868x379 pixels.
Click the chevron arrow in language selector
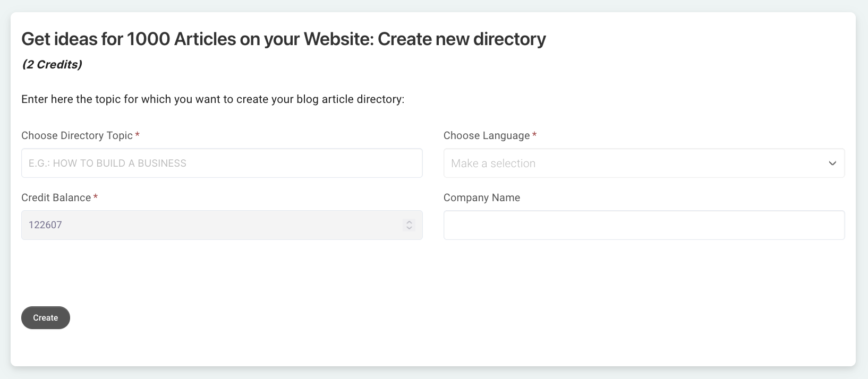coord(832,163)
